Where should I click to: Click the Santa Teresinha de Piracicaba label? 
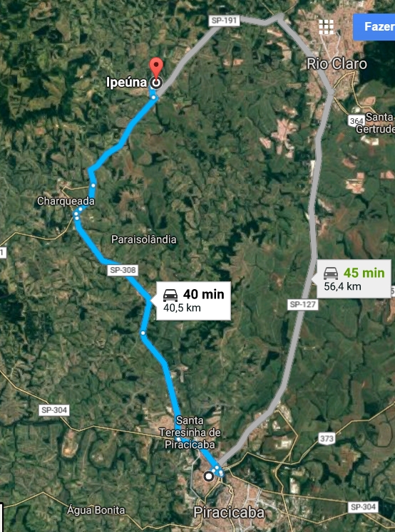tap(190, 432)
